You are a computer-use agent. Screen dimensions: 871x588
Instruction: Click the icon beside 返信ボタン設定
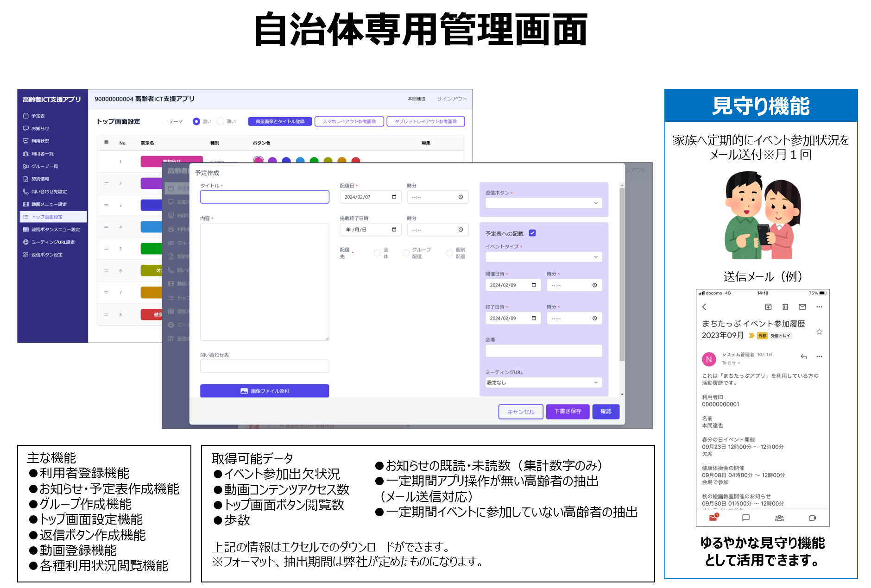(26, 255)
